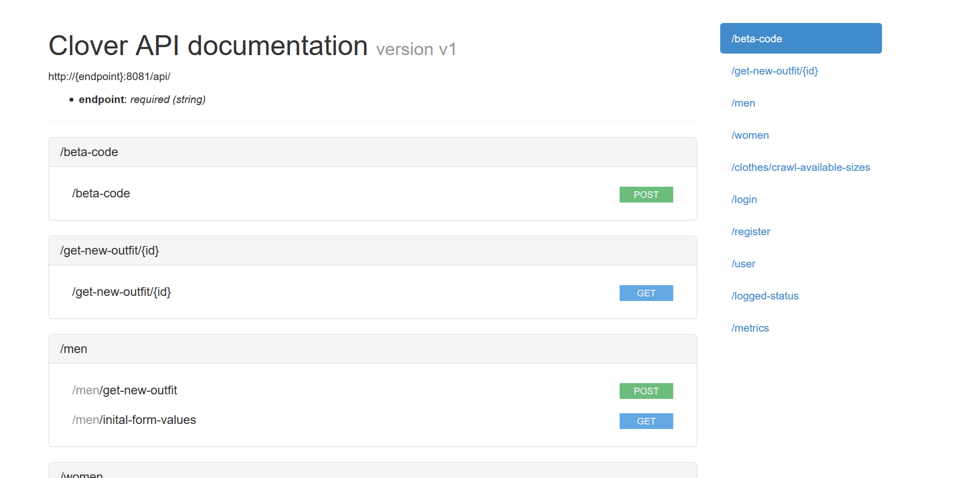Select /beta-code in the sidebar navigation
980x478 pixels.
pyautogui.click(x=800, y=38)
